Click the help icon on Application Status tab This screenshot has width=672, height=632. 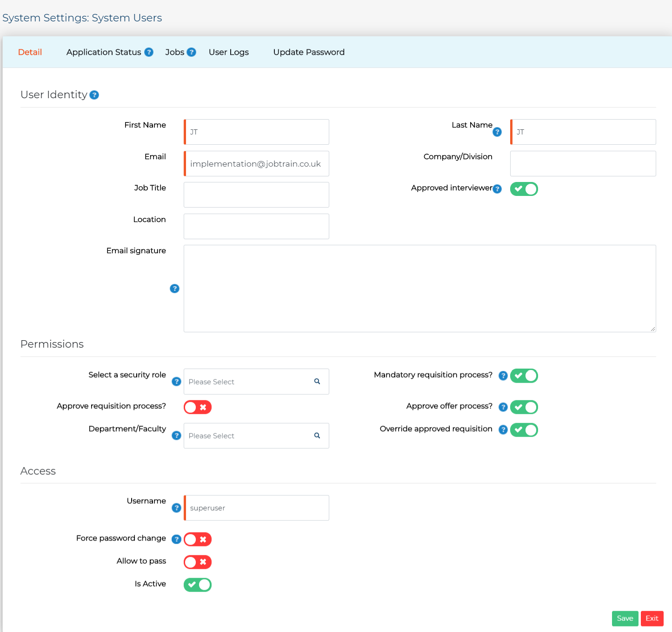pos(149,52)
